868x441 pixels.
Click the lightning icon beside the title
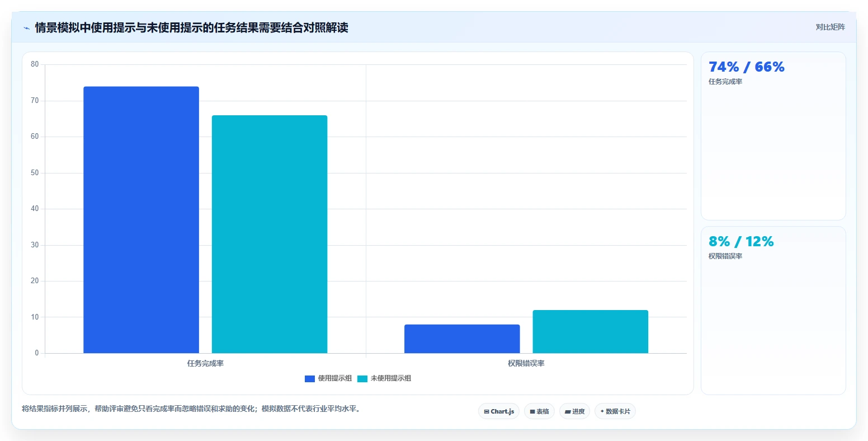26,28
